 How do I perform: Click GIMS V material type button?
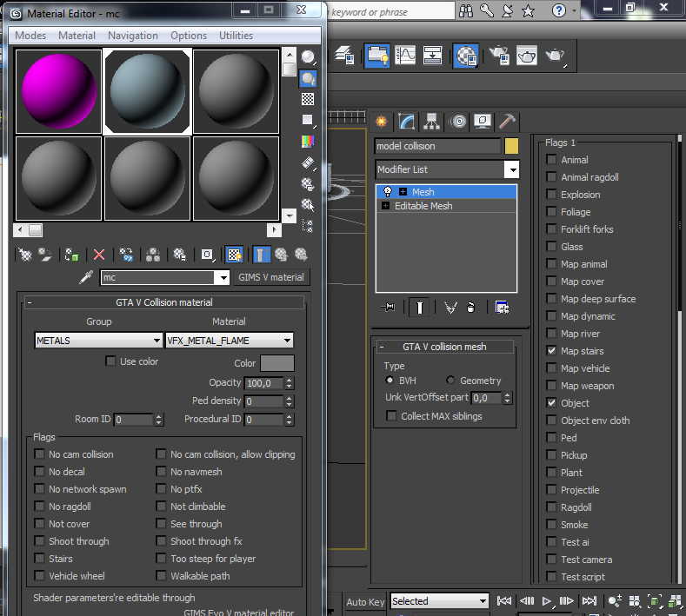pos(270,277)
